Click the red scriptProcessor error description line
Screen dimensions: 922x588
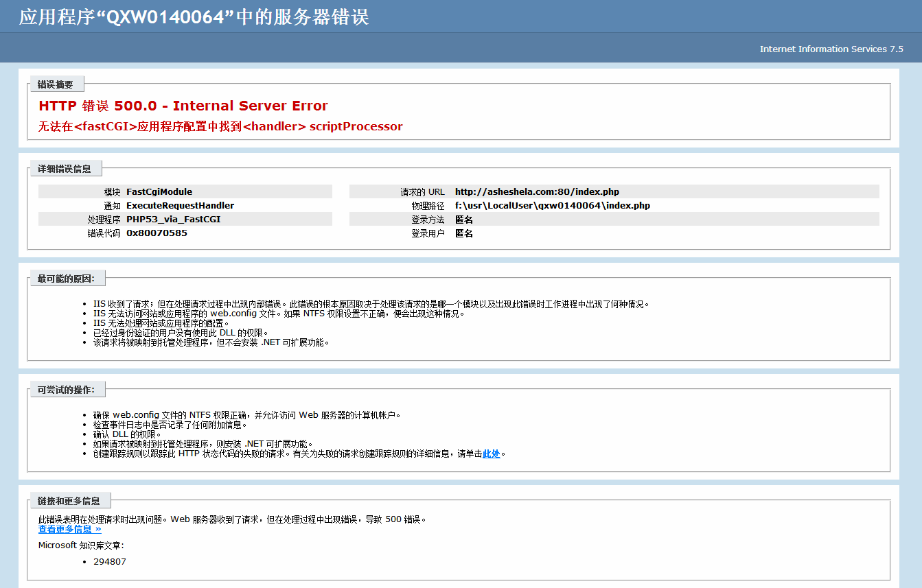tap(220, 126)
